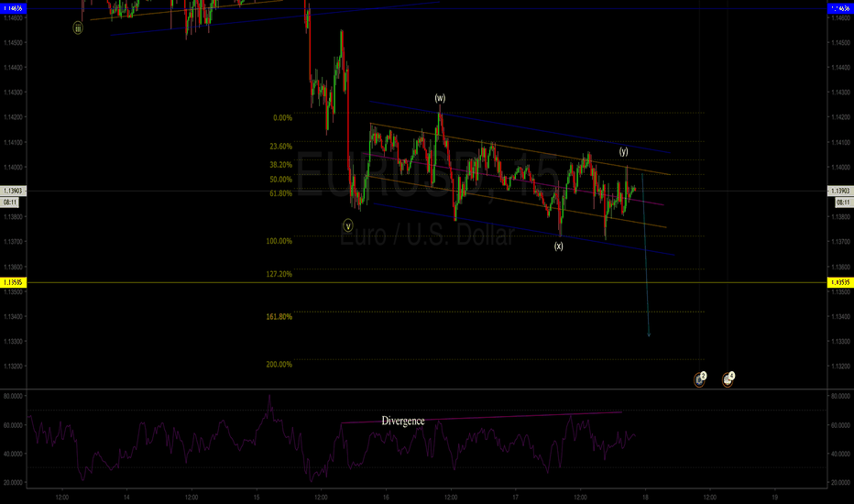The width and height of the screenshot is (854, 504).
Task: Click the 08:11 countdown tag on right axis
Action: [843, 203]
